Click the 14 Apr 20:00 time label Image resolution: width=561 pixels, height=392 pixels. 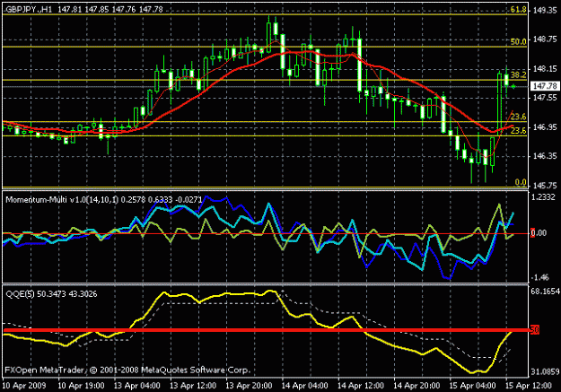point(416,386)
